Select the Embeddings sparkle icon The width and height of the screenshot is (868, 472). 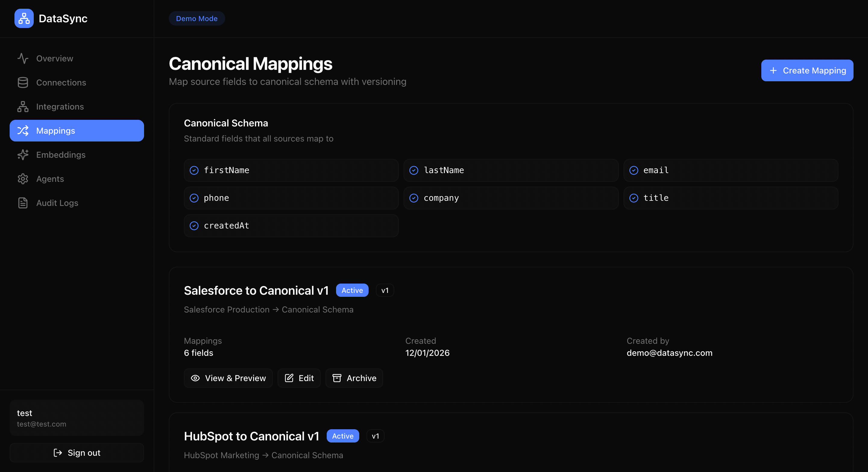click(x=23, y=154)
